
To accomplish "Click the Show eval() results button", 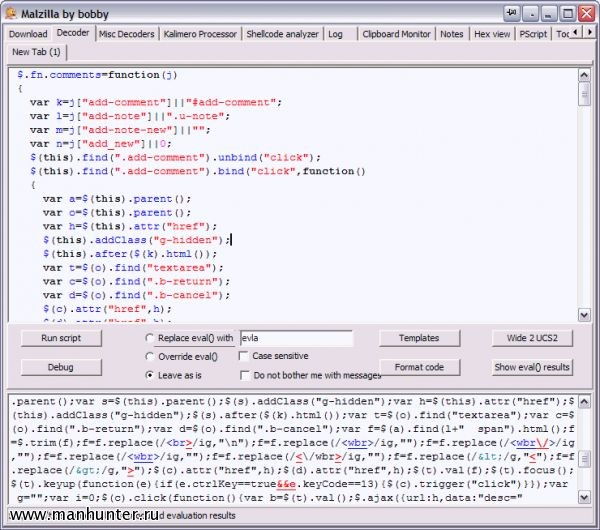I will (x=532, y=367).
